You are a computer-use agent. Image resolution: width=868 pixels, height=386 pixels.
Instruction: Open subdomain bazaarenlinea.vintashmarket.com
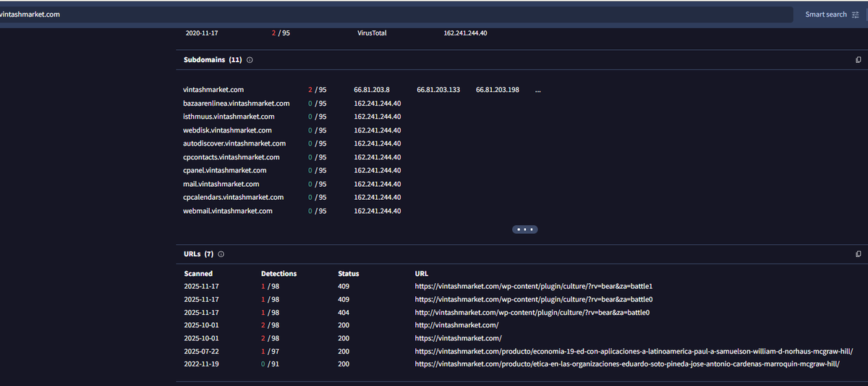point(237,104)
